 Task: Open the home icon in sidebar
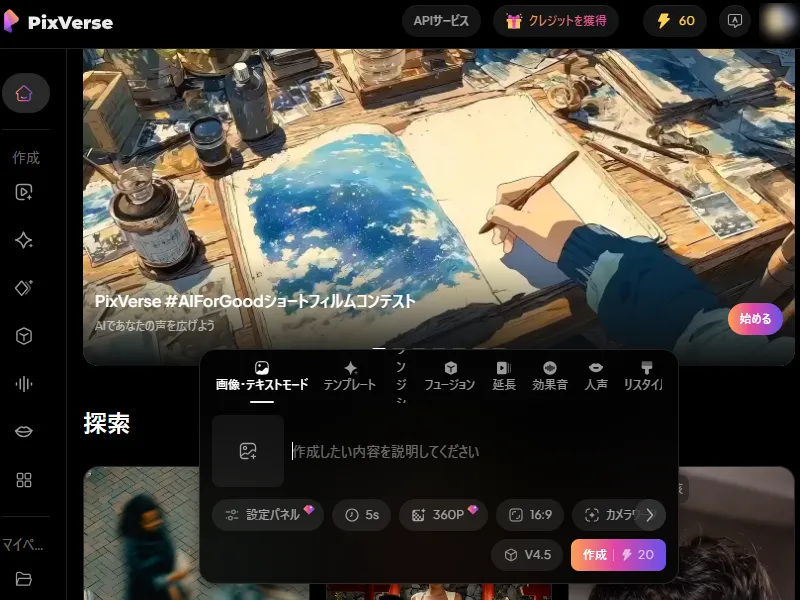(26, 93)
